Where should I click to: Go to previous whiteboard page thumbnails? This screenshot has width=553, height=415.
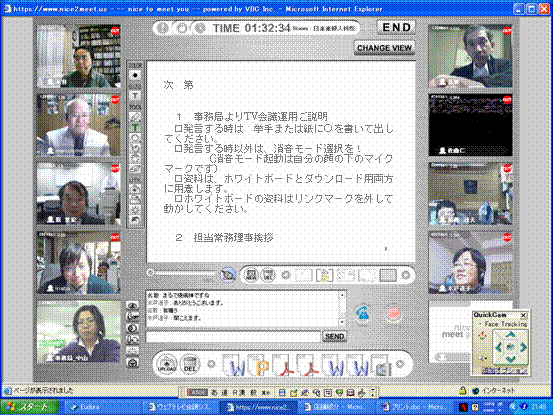point(285,275)
